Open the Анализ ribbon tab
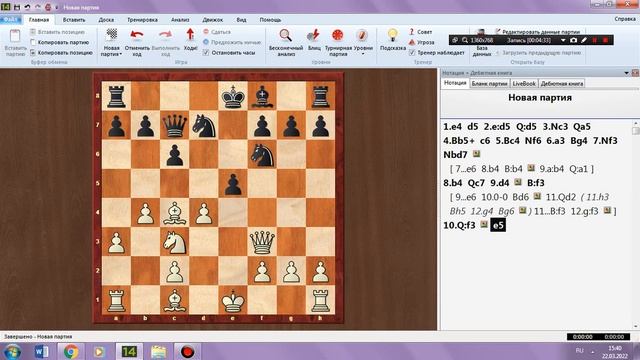 pyautogui.click(x=180, y=20)
